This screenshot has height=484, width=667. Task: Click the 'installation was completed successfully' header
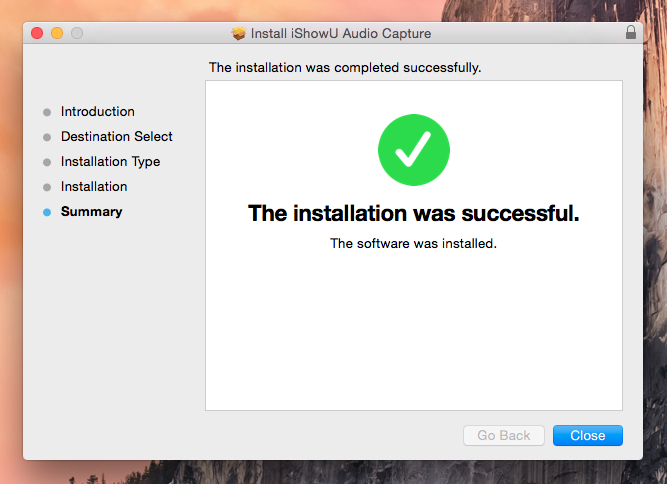click(x=345, y=68)
